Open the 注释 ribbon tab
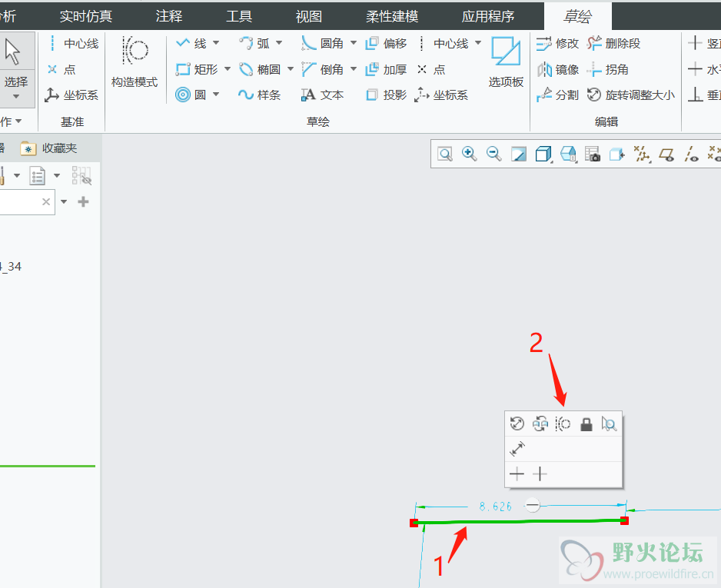 click(x=169, y=17)
